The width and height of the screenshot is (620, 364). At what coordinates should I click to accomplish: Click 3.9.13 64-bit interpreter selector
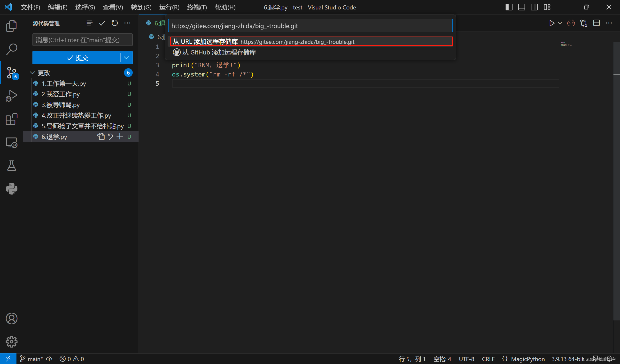pos(567,359)
